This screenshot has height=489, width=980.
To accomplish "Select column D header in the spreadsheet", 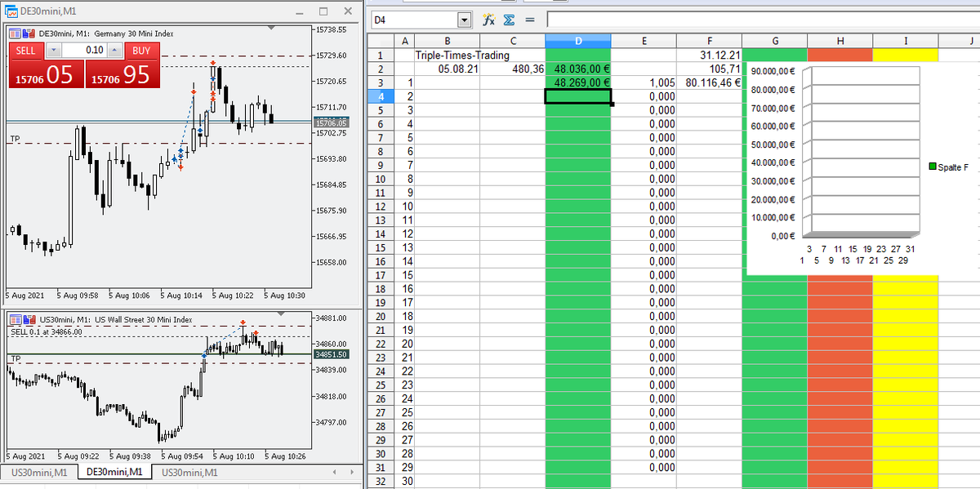I will (x=578, y=39).
